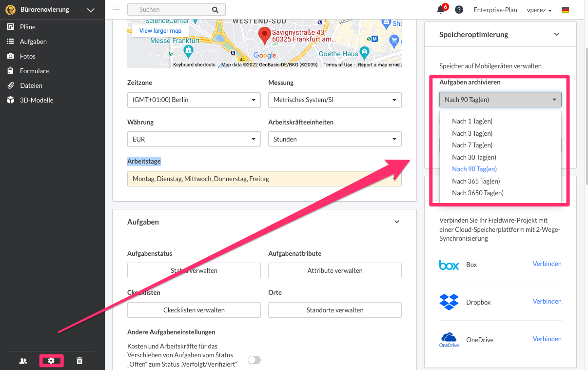Click the OneDrive logo icon

click(x=449, y=340)
